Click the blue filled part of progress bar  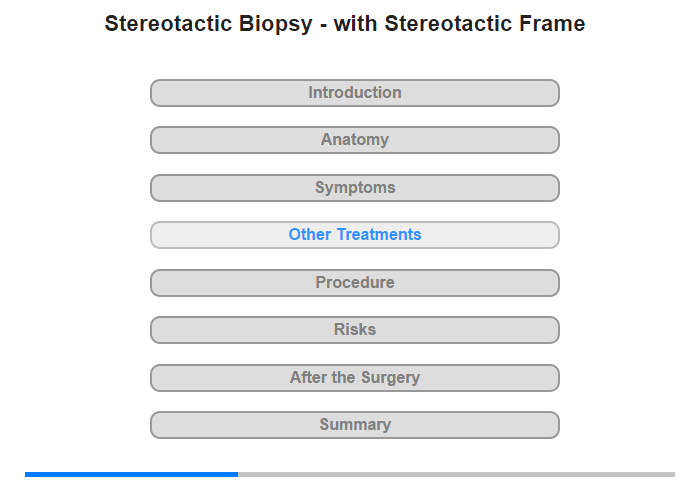click(x=131, y=474)
